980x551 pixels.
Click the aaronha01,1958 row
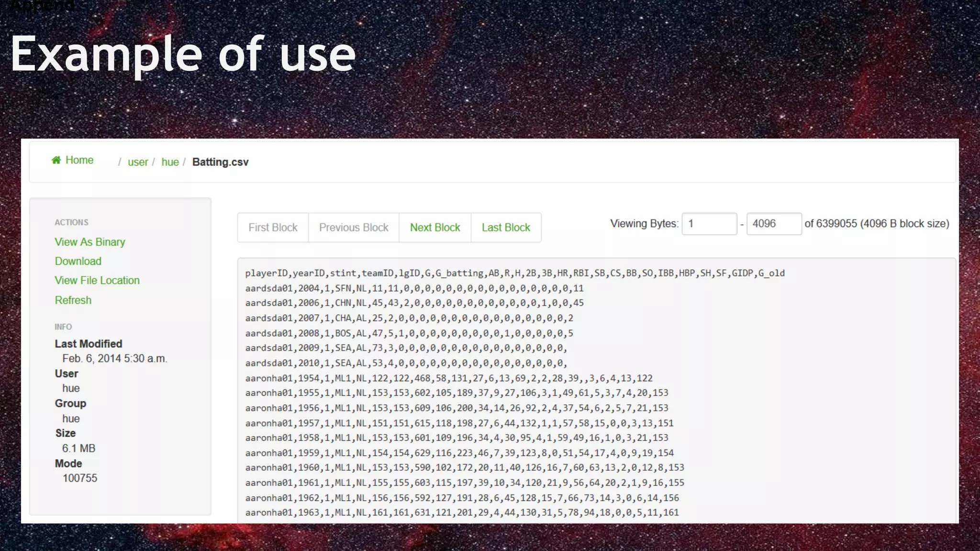tap(457, 438)
